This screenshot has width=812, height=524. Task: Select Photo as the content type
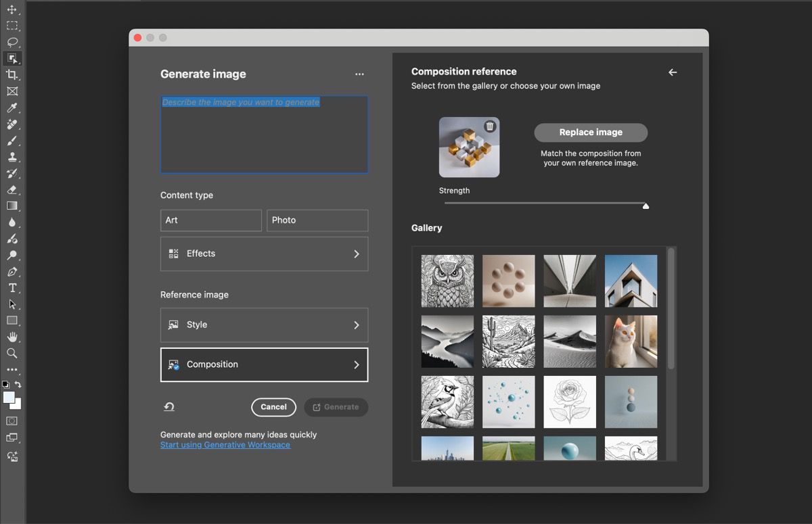click(x=317, y=220)
